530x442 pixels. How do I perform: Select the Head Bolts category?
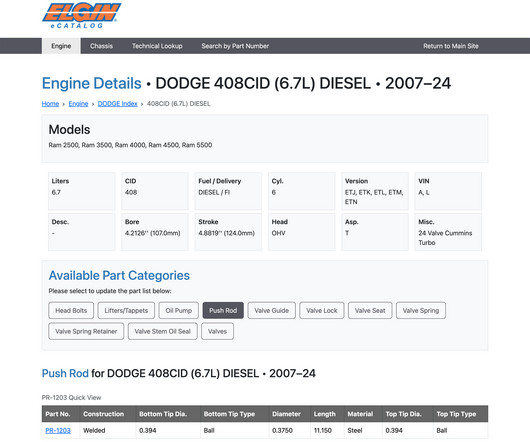(71, 310)
